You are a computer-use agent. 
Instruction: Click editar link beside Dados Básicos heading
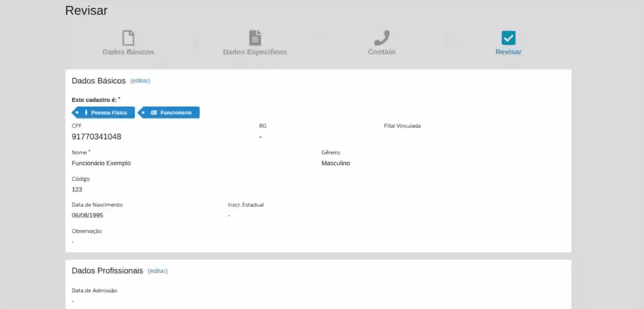(x=140, y=81)
